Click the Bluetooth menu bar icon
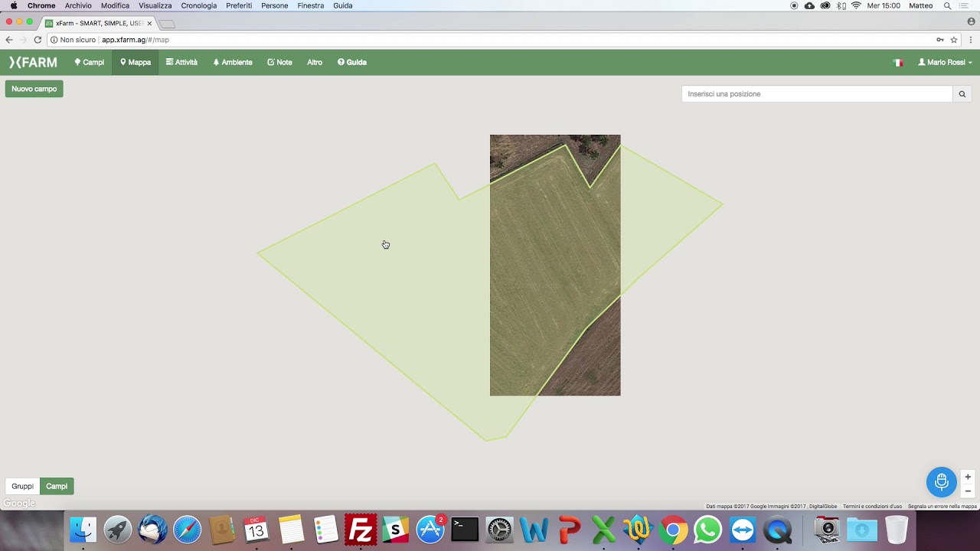 841,5
